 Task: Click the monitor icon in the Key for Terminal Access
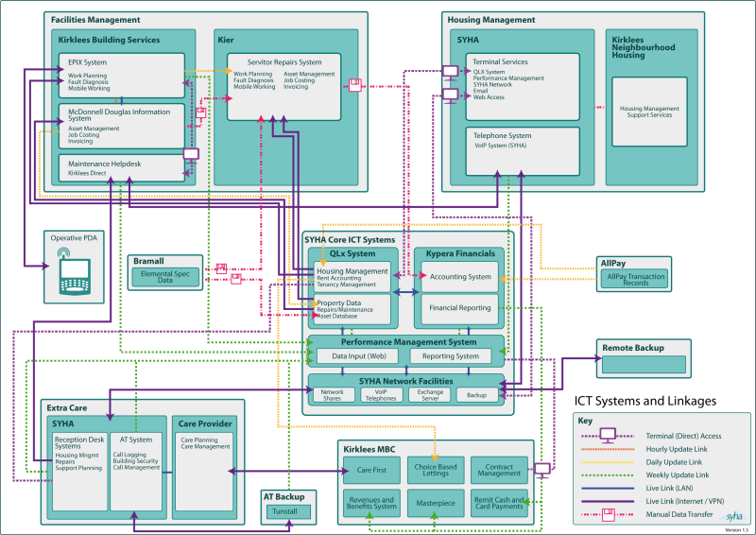(608, 436)
